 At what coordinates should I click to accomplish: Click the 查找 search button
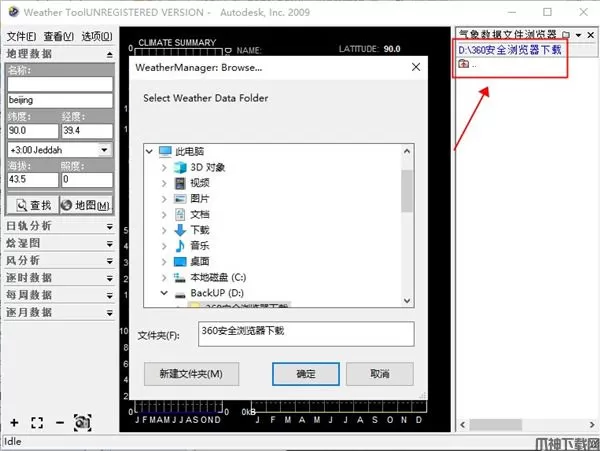[x=33, y=205]
